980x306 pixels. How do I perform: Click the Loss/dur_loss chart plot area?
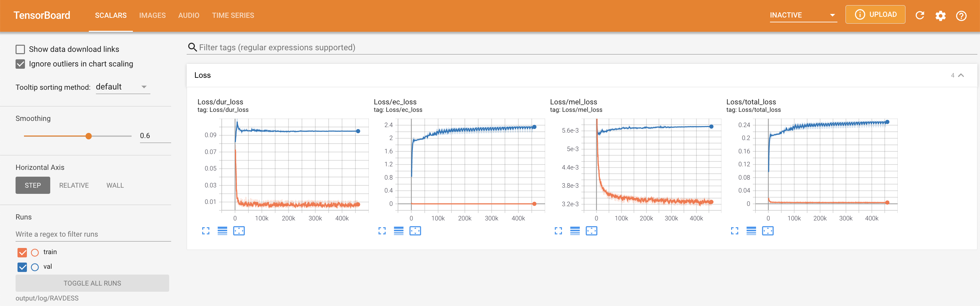coord(295,164)
